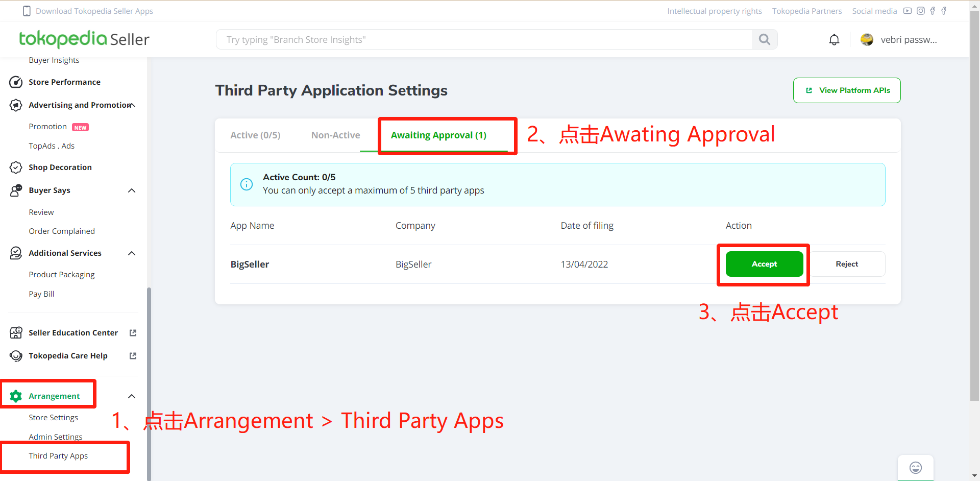Screen dimensions: 980x481
Task: Reject the BigSeller app request
Action: (x=847, y=264)
